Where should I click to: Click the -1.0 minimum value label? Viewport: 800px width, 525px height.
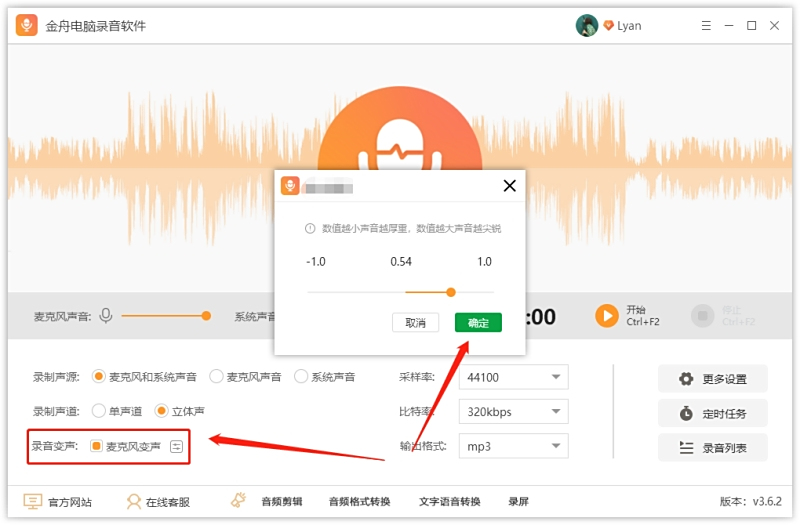pos(316,262)
